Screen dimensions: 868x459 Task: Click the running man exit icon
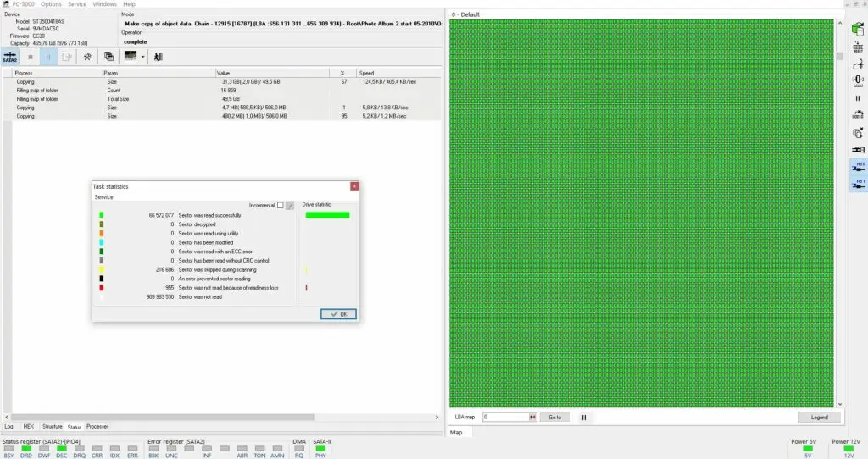click(159, 57)
